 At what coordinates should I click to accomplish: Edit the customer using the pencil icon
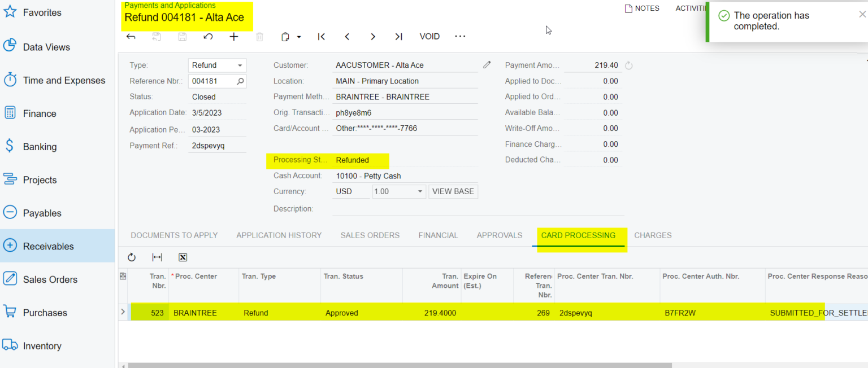(x=487, y=65)
